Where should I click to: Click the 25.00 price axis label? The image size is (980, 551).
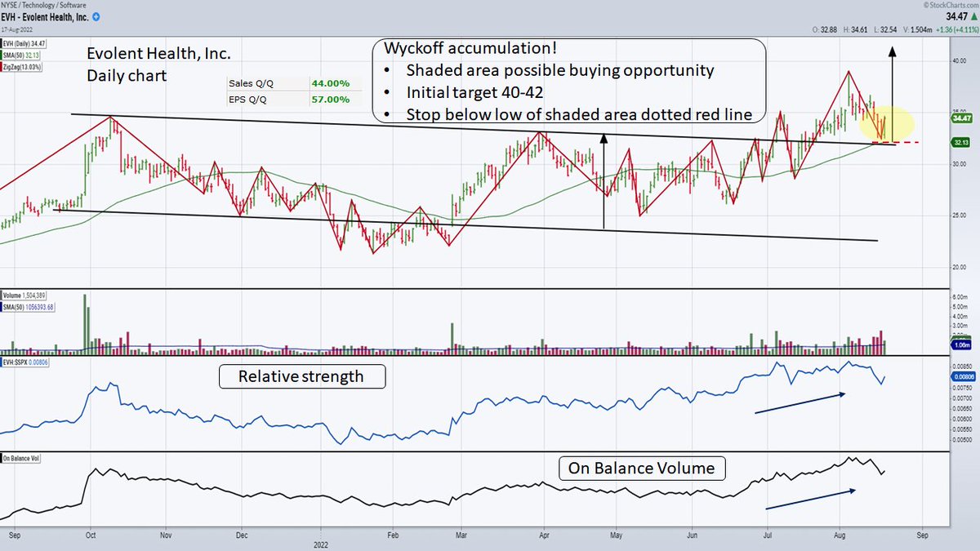click(x=960, y=216)
